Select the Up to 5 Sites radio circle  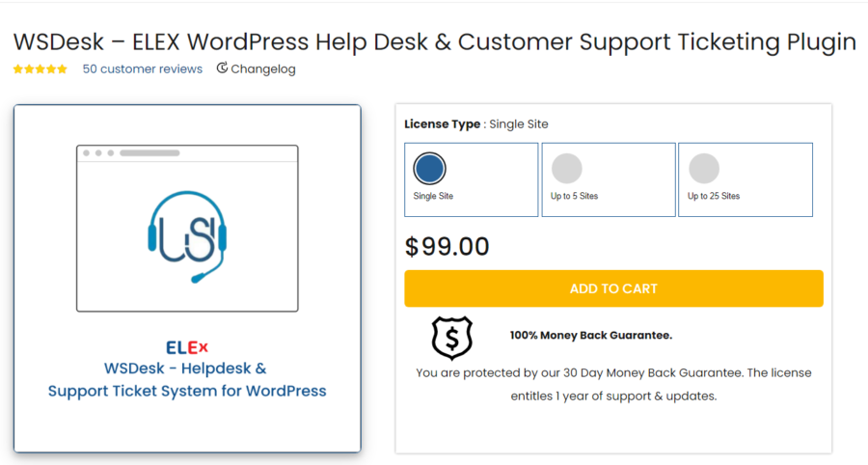566,169
